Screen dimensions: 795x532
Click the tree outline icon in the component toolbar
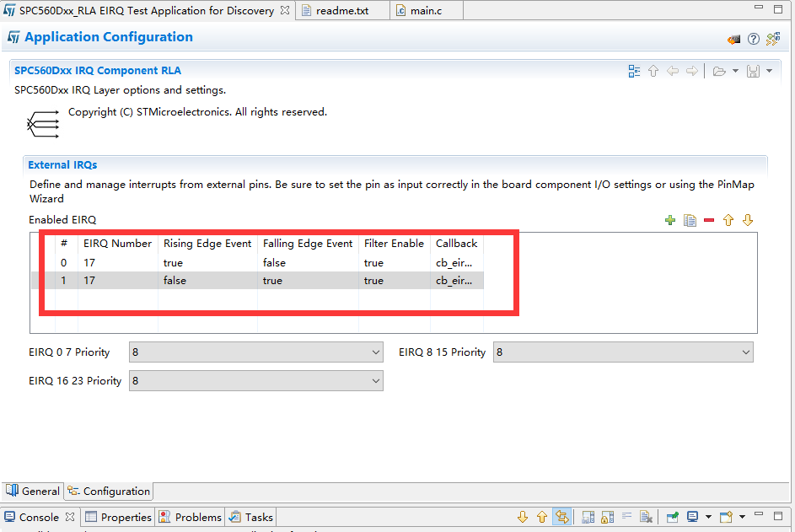point(634,71)
